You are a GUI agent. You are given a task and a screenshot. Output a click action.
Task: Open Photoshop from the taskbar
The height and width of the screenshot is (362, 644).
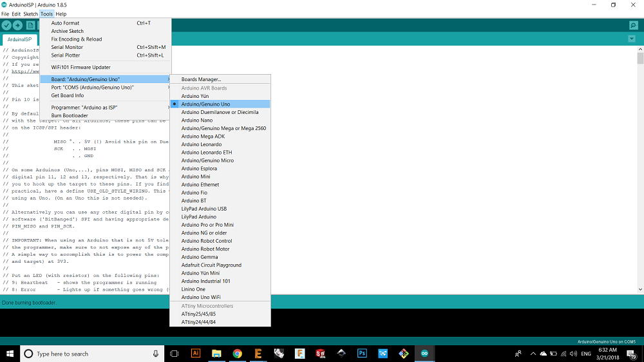coord(362,354)
